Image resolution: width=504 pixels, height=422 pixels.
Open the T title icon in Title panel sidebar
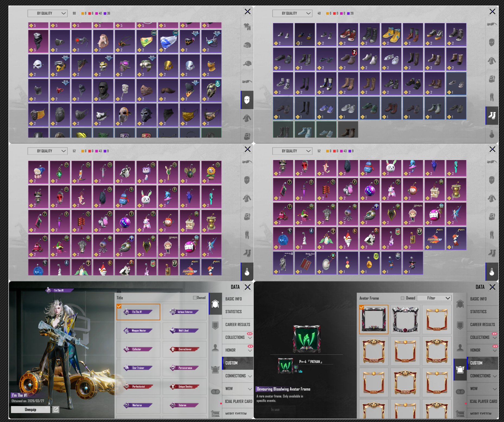tap(215, 392)
